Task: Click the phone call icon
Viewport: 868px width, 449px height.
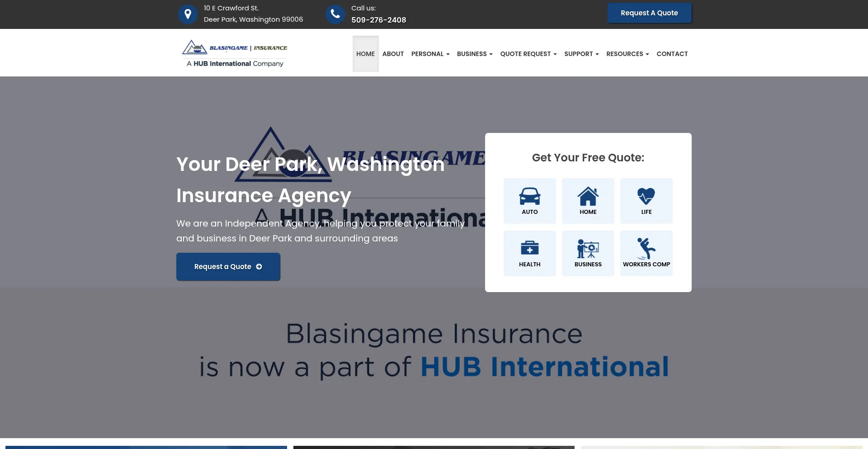Action: pyautogui.click(x=335, y=14)
